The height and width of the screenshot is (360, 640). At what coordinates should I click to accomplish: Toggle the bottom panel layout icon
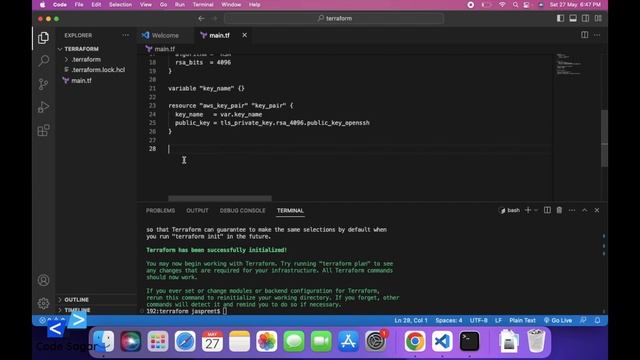pos(573,18)
